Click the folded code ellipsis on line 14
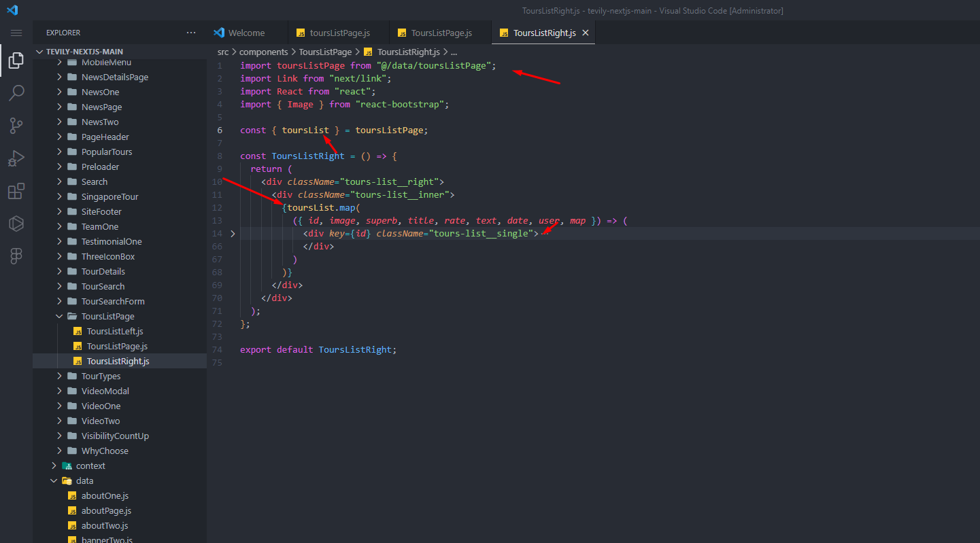 point(544,234)
